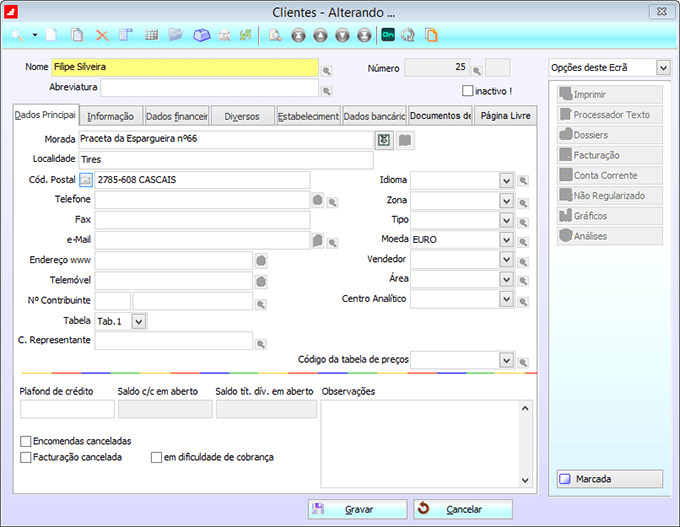Screen dimensions: 680x527
Task: Open the Dossiers button
Action: [610, 135]
